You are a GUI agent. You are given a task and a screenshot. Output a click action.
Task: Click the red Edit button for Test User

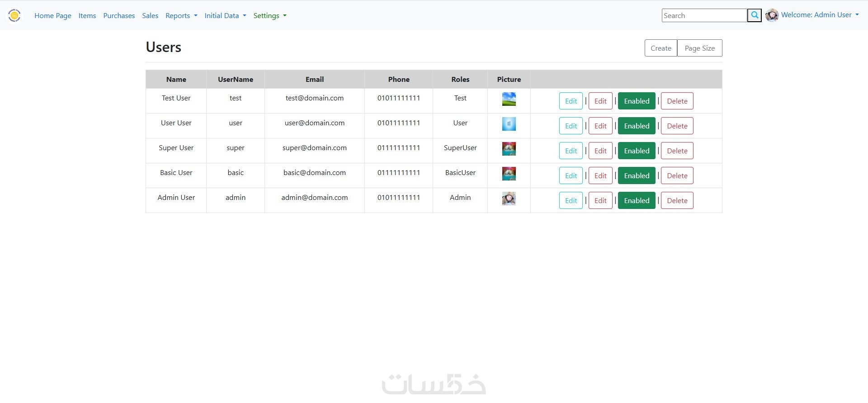tap(600, 101)
